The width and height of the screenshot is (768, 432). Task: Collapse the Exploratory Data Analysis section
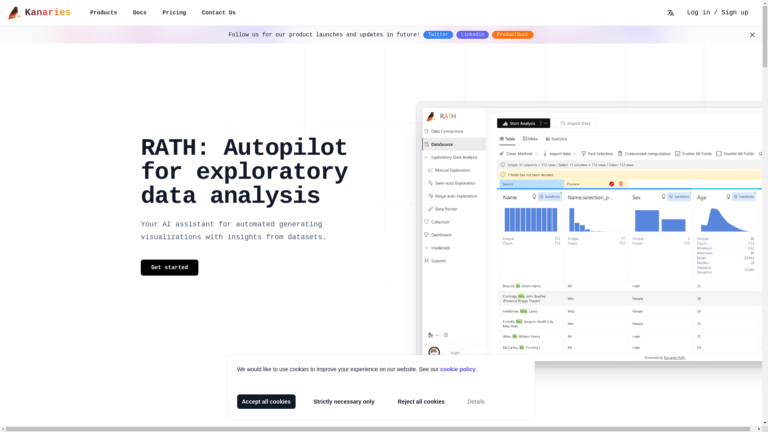(x=426, y=157)
